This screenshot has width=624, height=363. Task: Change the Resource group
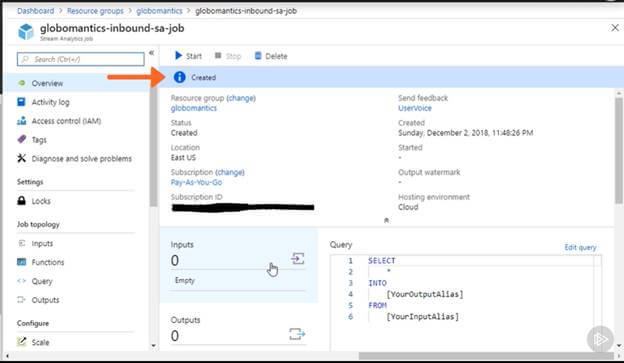pos(241,98)
